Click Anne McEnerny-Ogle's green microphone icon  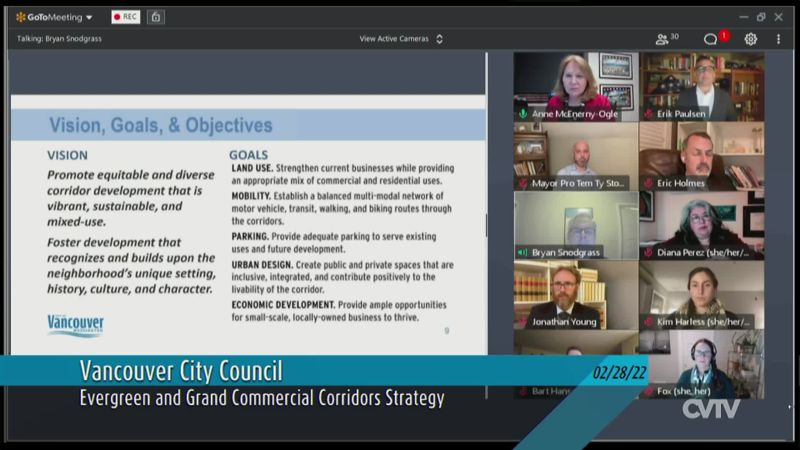[x=523, y=114]
